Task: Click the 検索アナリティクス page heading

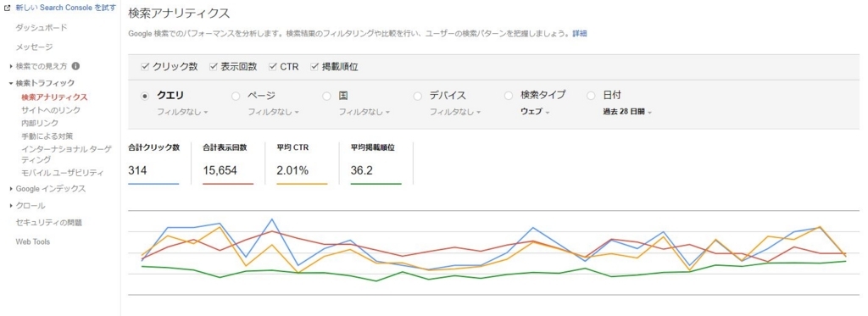Action: [179, 13]
